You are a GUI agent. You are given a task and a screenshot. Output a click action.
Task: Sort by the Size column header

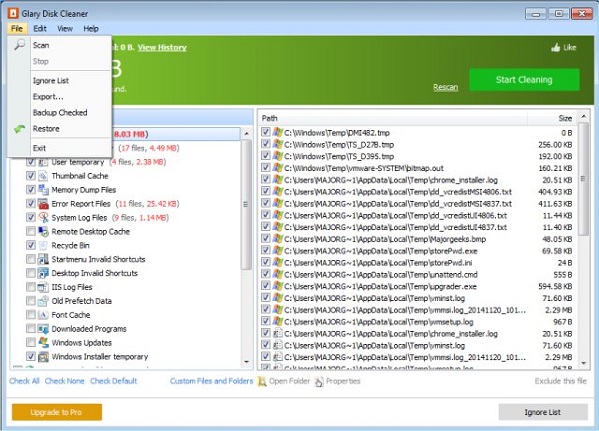[x=553, y=118]
